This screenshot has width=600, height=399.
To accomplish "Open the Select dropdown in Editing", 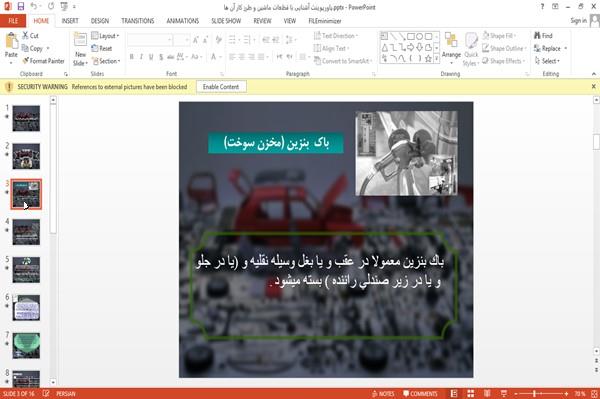I will [x=547, y=61].
